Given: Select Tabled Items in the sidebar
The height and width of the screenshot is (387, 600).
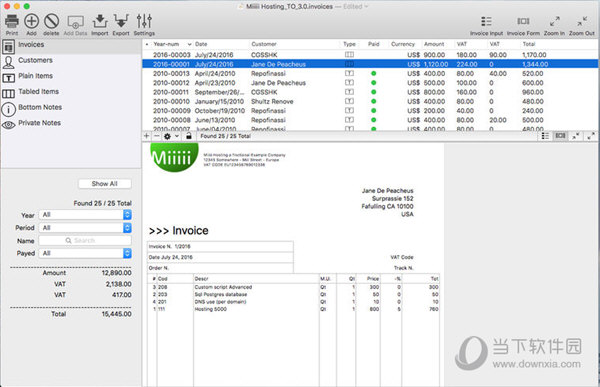Looking at the screenshot, I should click(x=71, y=92).
